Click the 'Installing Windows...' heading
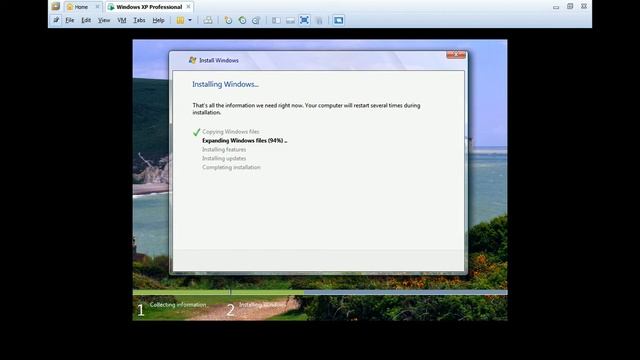The width and height of the screenshot is (640, 360). click(225, 84)
